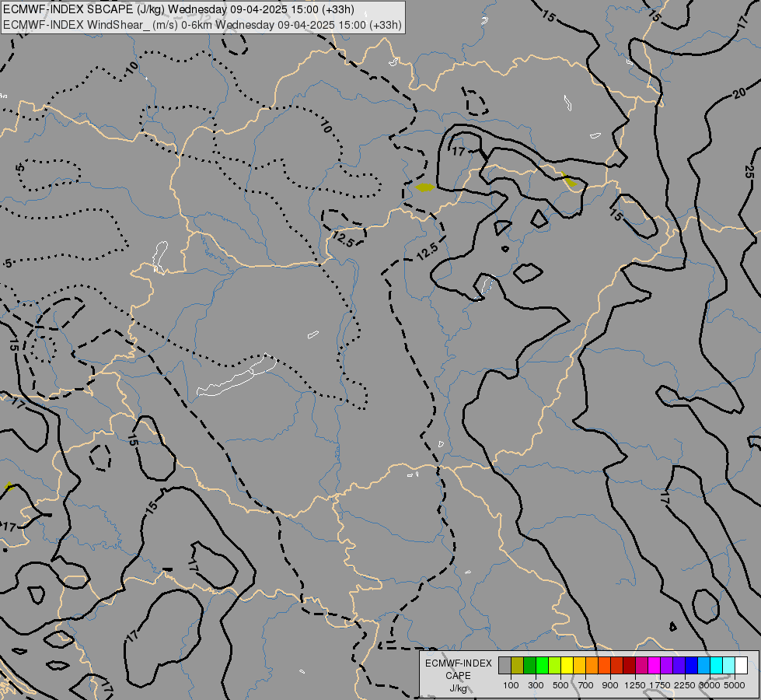Viewport: 761px width, 700px height.
Task: Click the "25" wind shear contour label
Action: click(x=749, y=171)
